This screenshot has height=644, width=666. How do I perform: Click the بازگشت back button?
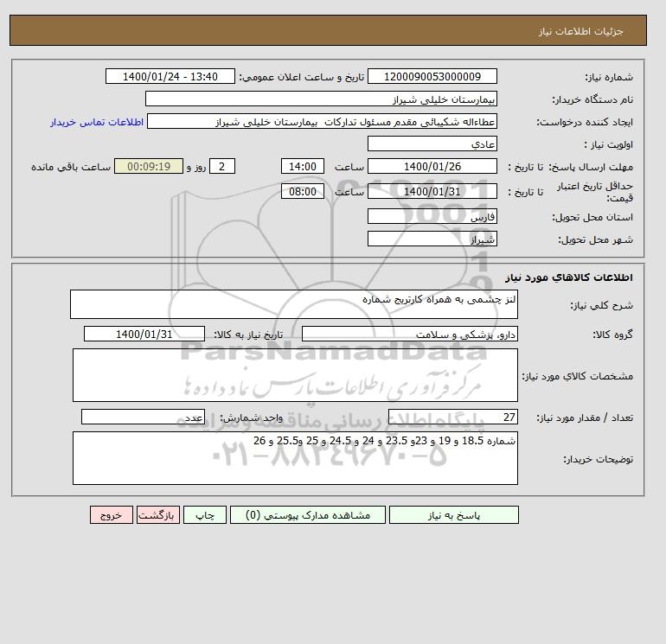(158, 515)
